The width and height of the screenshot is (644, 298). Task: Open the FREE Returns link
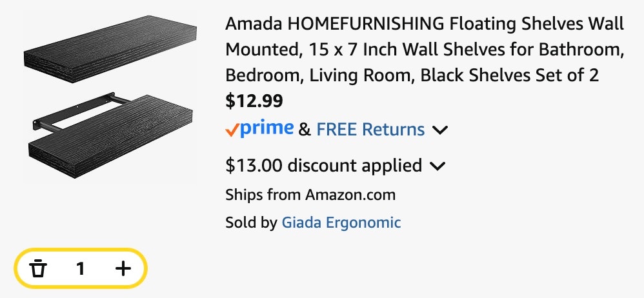(370, 129)
